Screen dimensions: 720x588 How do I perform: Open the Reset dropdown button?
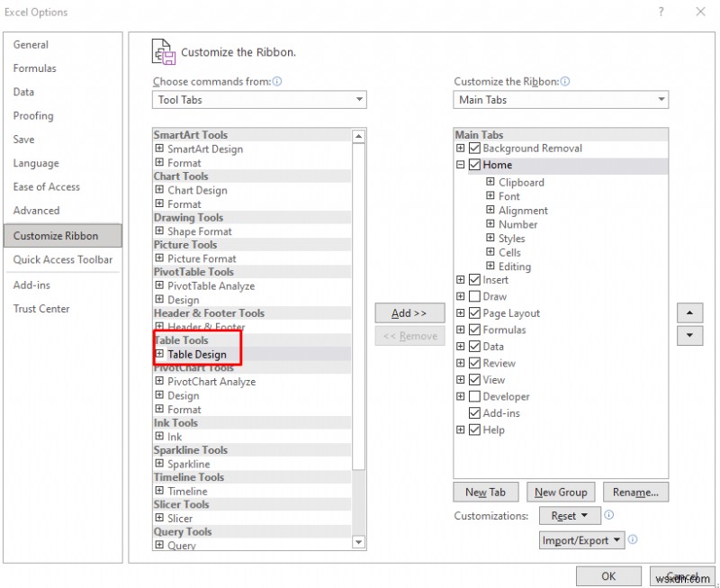pyautogui.click(x=570, y=515)
